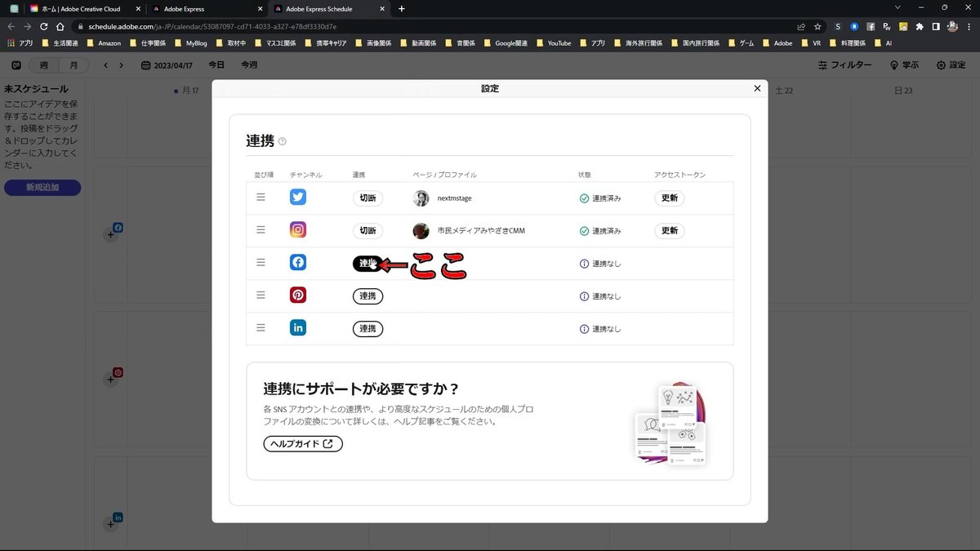980x551 pixels.
Task: Open the フィルター filter options
Action: click(x=844, y=65)
